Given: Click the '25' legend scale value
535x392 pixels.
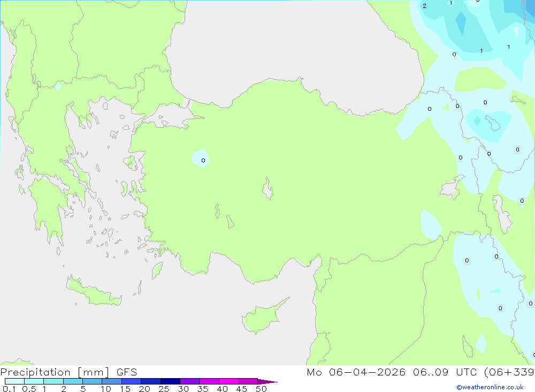Looking at the screenshot, I should coord(164,389).
